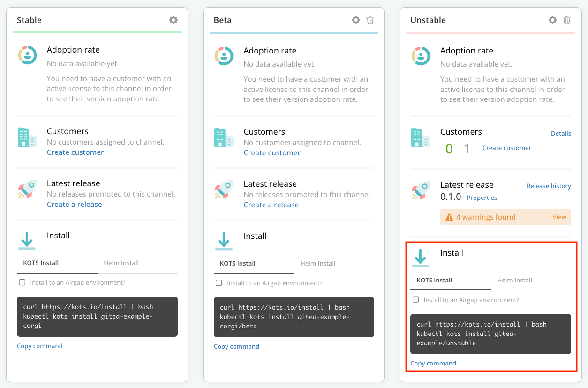Image resolution: width=588 pixels, height=388 pixels.
Task: Open Release history in Unstable channel
Action: coord(549,186)
